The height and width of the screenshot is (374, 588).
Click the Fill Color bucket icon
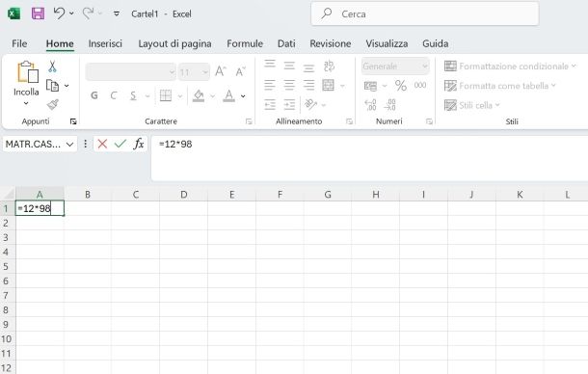199,96
